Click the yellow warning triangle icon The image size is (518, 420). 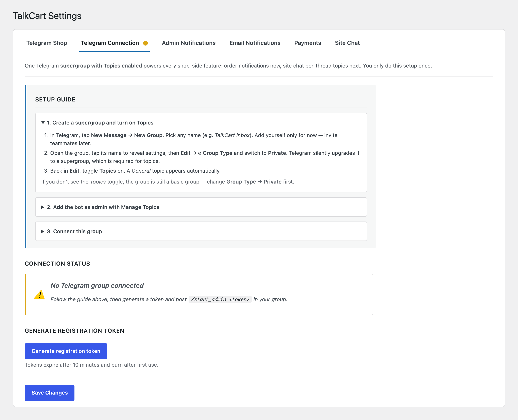point(39,295)
